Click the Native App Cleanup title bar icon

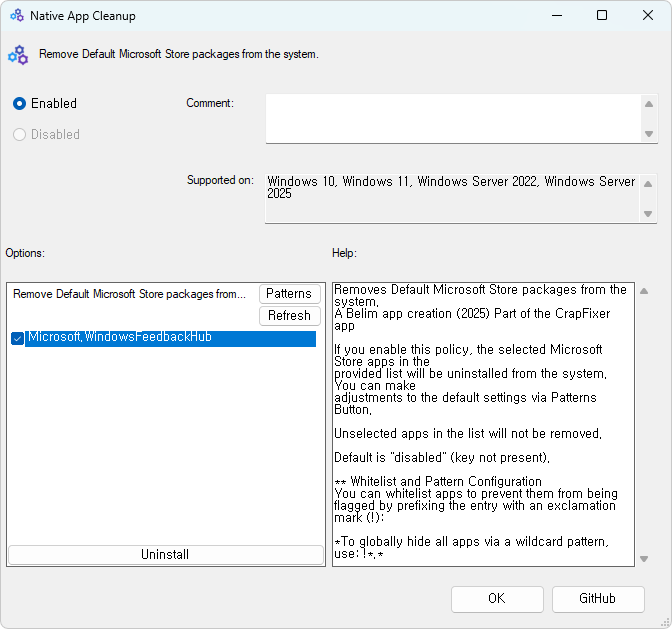click(17, 16)
